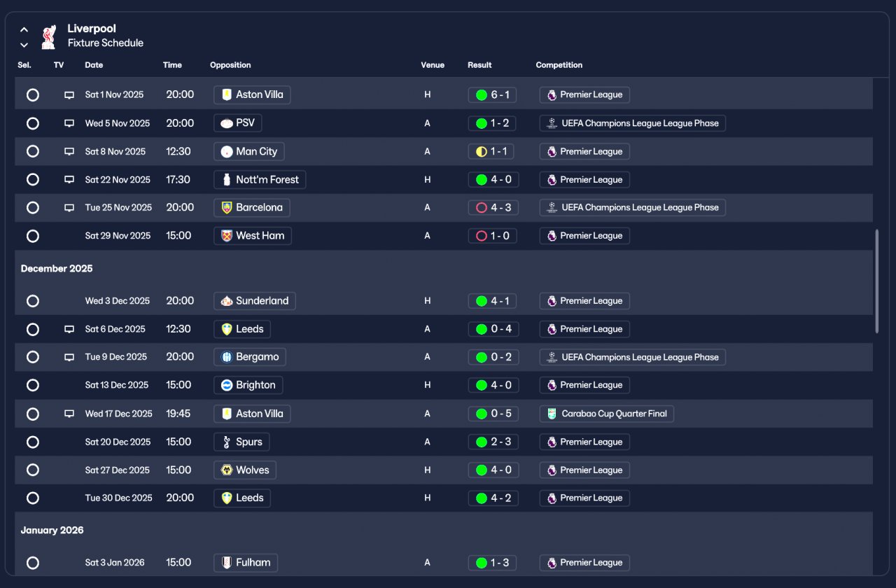Viewport: 896px width, 588px height.
Task: Click the vertical scrollbar thumb
Action: (877, 280)
